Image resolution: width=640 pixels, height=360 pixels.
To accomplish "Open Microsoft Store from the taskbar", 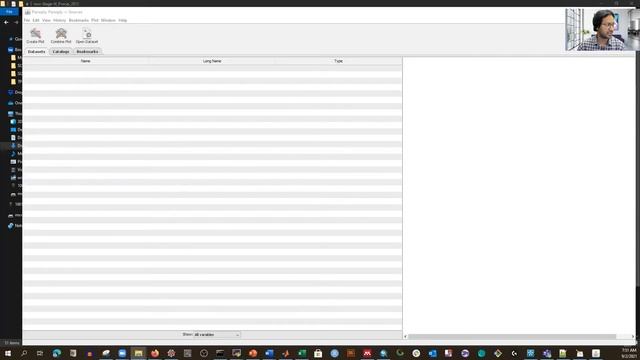I will 318,353.
